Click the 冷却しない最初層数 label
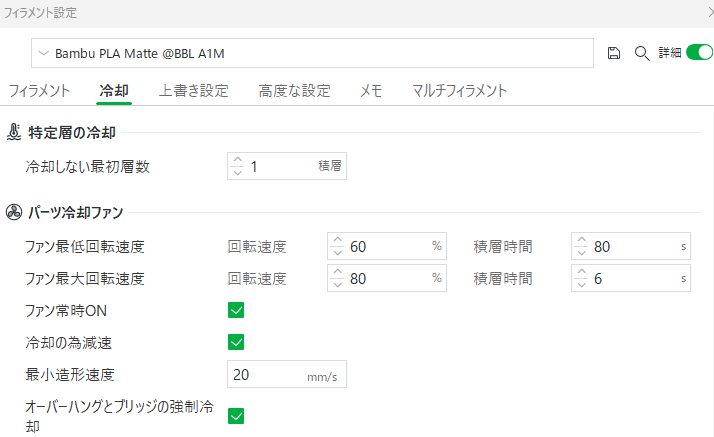The image size is (714, 437). 87,167
